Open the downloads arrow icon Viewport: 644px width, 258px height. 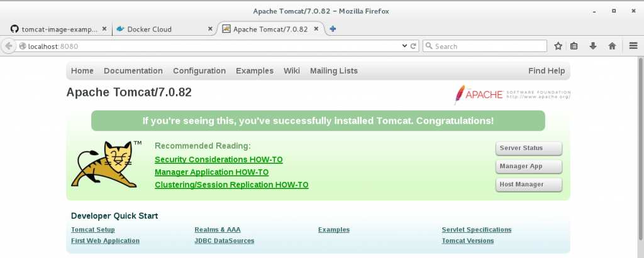tap(592, 46)
